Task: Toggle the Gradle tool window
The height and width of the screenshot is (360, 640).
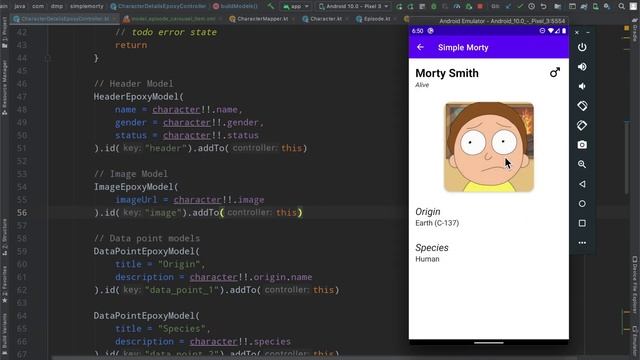Action: click(x=635, y=29)
